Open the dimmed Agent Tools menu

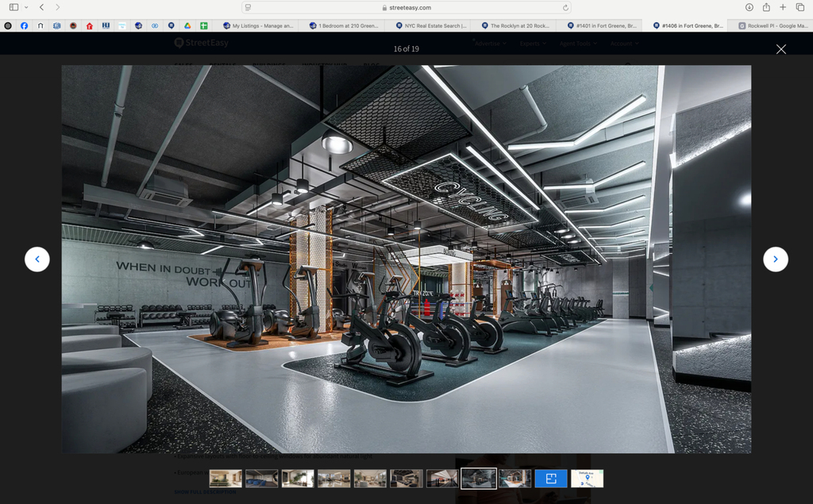[578, 44]
